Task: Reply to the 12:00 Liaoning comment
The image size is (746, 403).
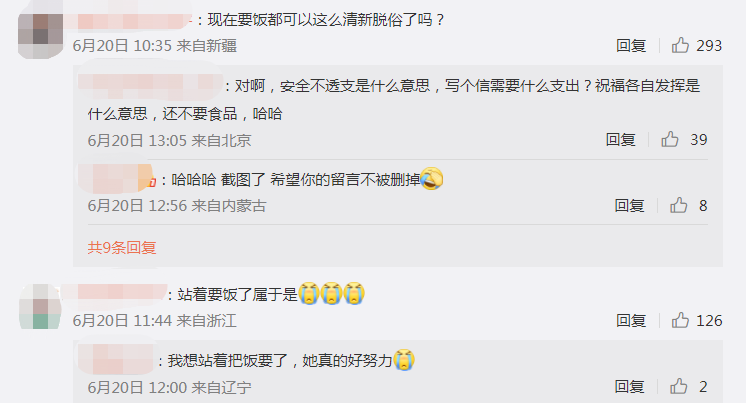Action: tap(629, 387)
